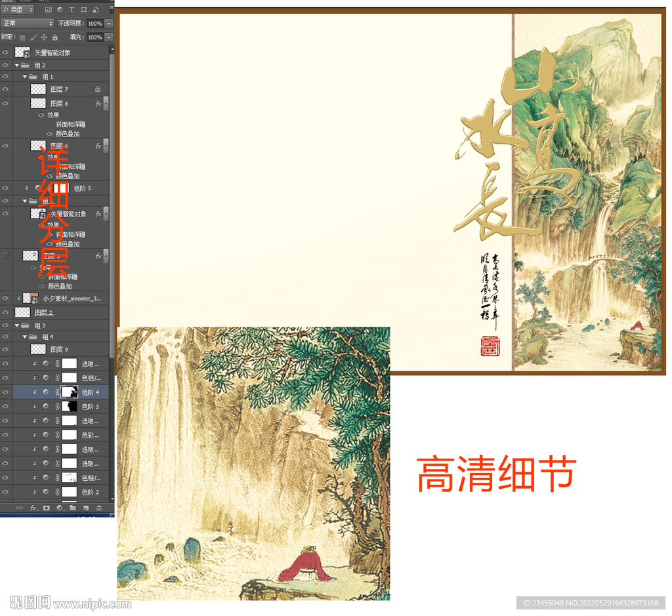The width and height of the screenshot is (672, 616).
Task: Click the layers panel vertical scrollbar
Action: (x=112, y=205)
